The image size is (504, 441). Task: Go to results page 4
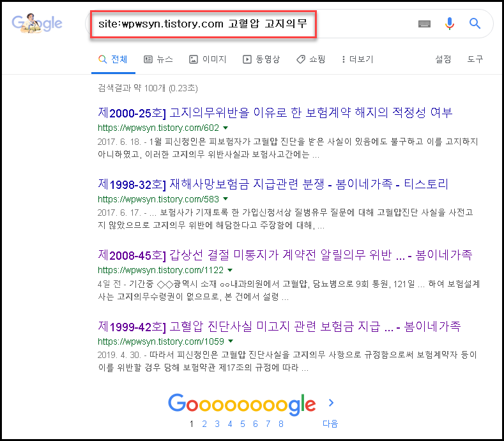(230, 424)
